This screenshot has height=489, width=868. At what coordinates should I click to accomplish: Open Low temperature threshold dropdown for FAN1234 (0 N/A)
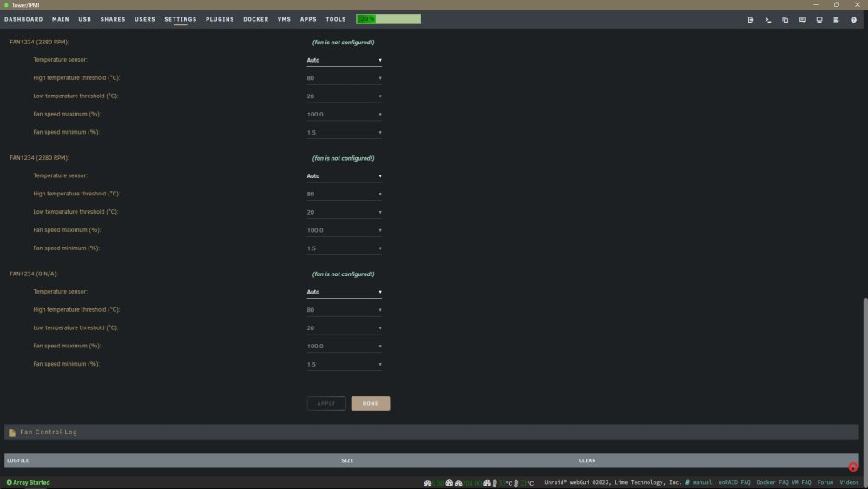point(344,327)
